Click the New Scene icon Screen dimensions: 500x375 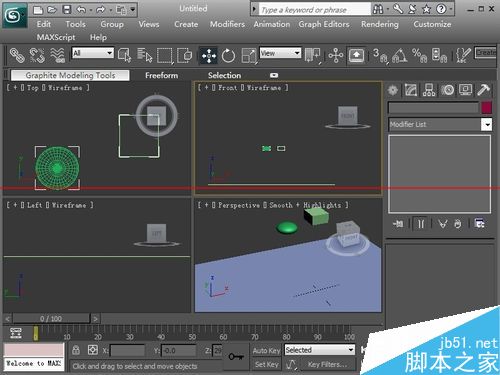click(38, 10)
